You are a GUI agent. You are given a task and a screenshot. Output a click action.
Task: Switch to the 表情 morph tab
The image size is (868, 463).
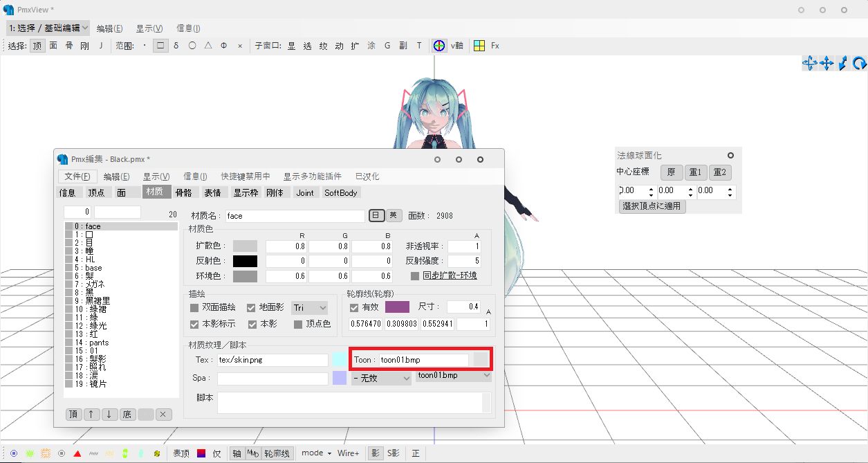pos(212,193)
